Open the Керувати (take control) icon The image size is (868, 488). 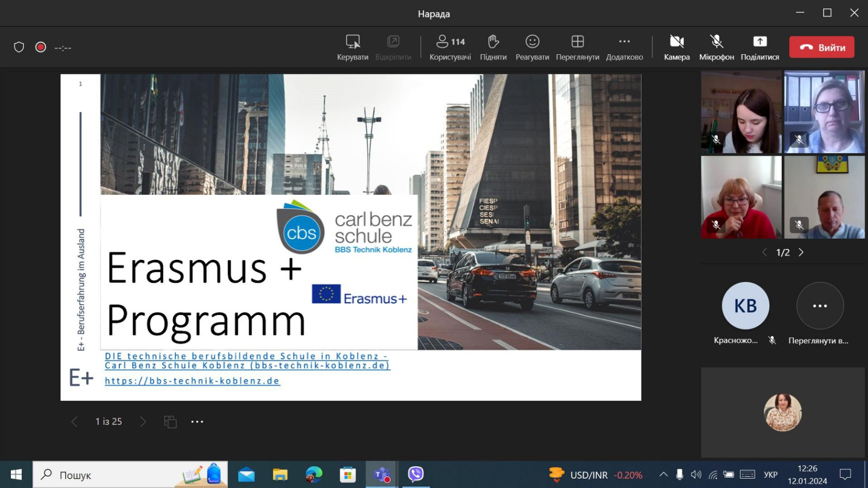coord(353,42)
